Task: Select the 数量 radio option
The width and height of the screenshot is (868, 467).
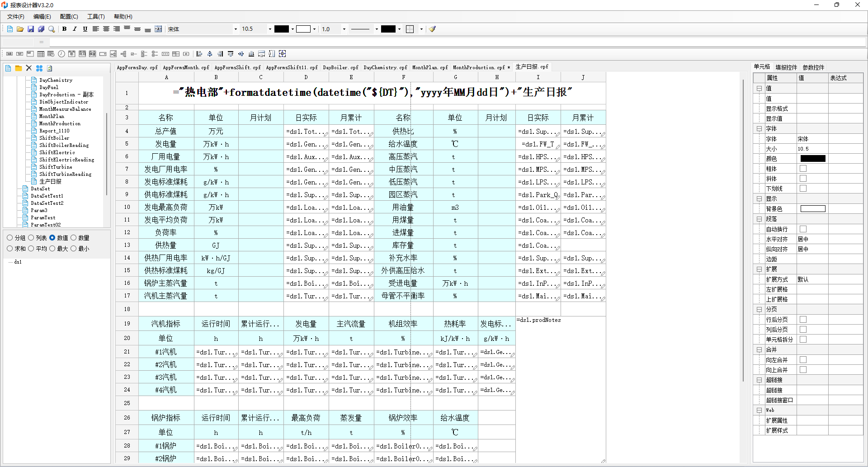Action: tap(74, 238)
